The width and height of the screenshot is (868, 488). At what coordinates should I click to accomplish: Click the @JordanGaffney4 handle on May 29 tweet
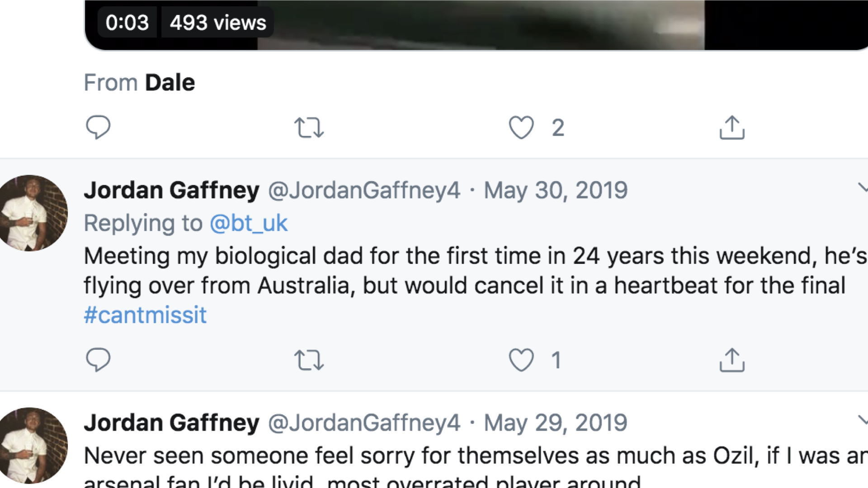pos(364,423)
